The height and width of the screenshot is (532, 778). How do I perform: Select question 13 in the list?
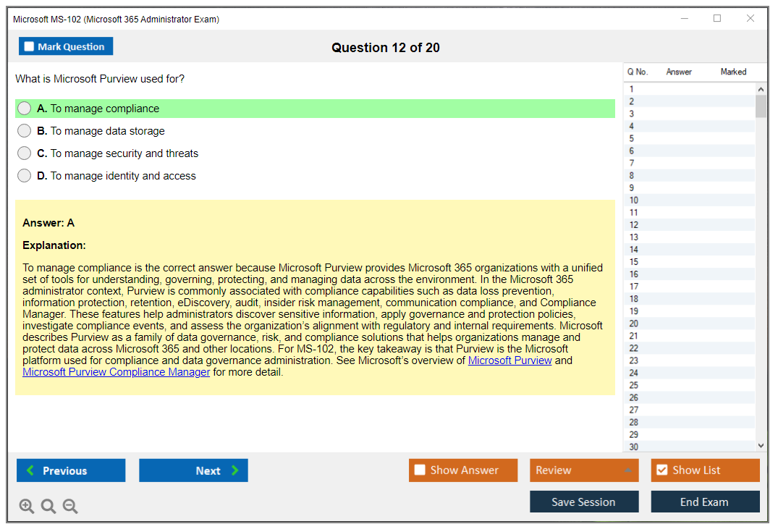pos(690,237)
